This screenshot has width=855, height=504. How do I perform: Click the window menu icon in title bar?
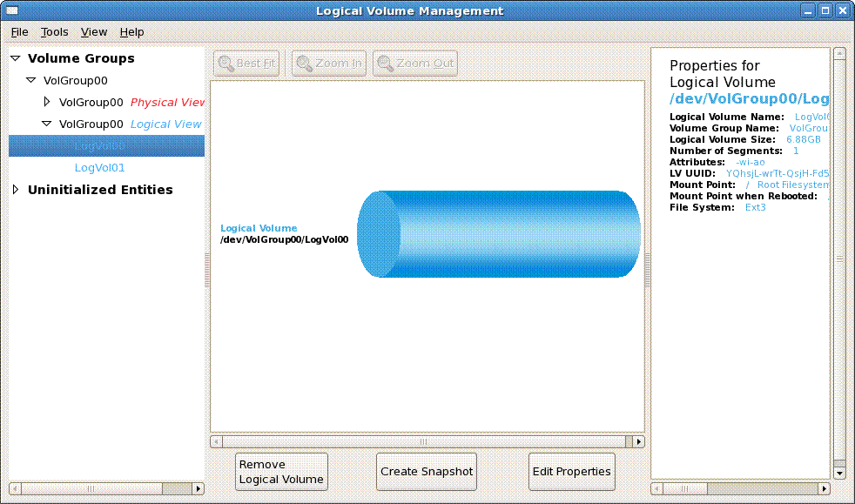[13, 11]
